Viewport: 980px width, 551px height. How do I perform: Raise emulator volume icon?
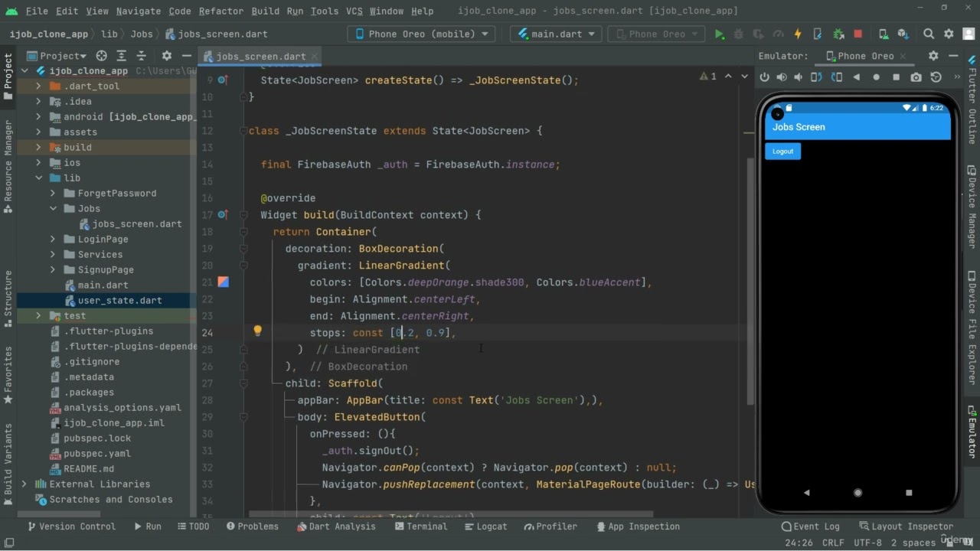click(782, 77)
